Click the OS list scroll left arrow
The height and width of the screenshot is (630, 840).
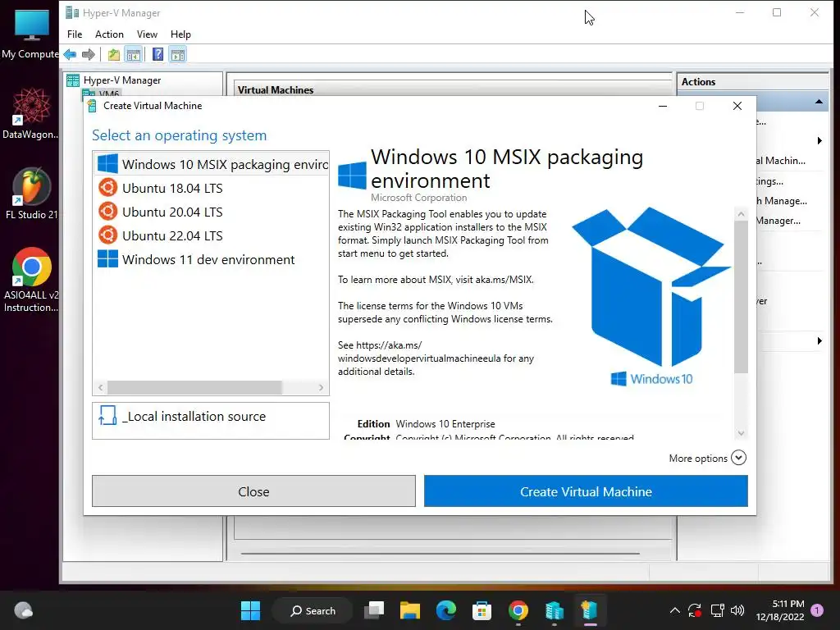(x=100, y=387)
